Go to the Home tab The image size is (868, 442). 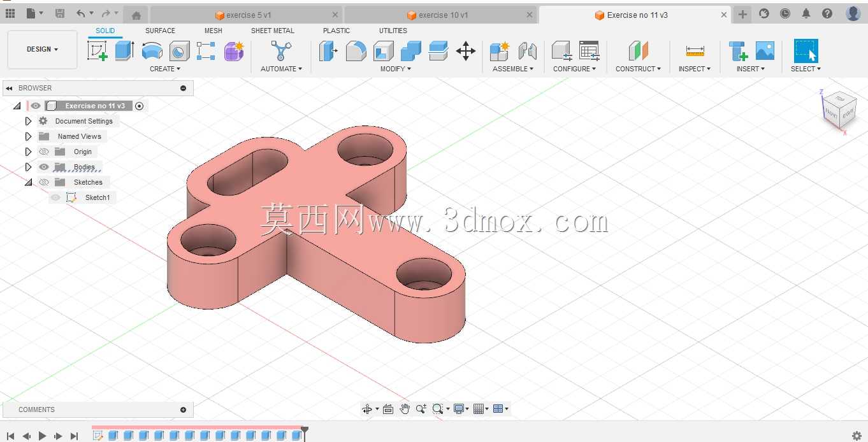(136, 15)
